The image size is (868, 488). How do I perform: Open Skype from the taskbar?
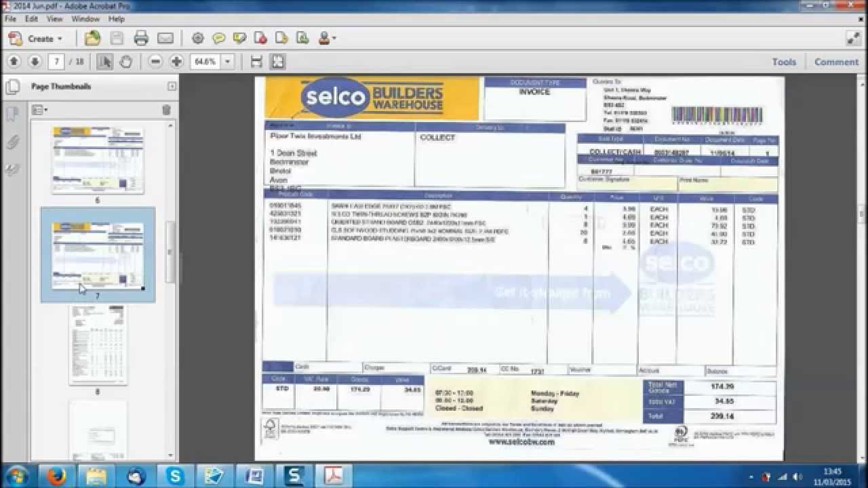[x=175, y=476]
